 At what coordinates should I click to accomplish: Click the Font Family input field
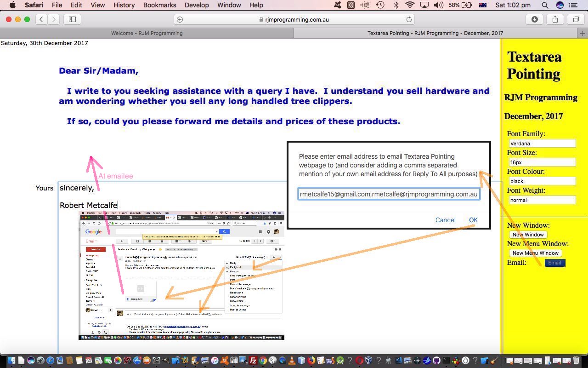click(x=542, y=144)
